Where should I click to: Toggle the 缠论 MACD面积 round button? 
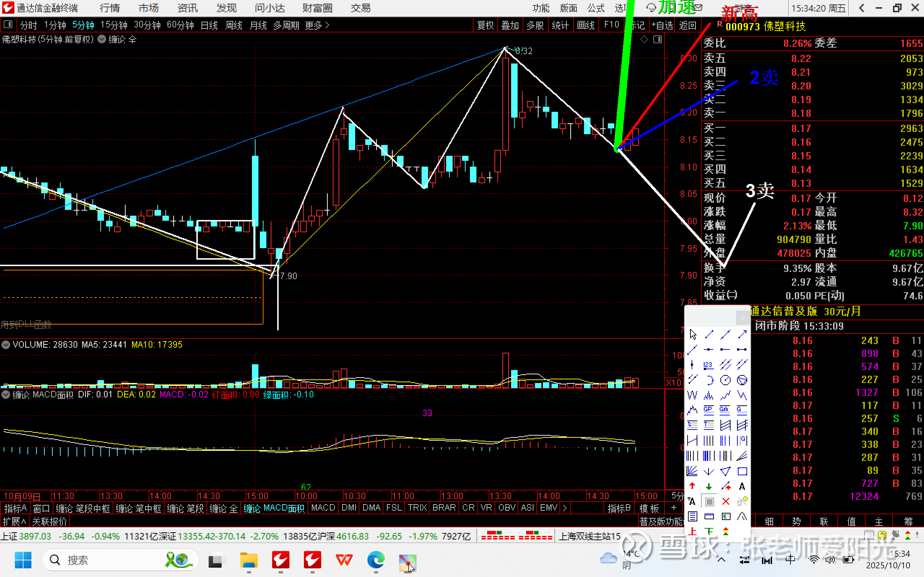pos(6,395)
